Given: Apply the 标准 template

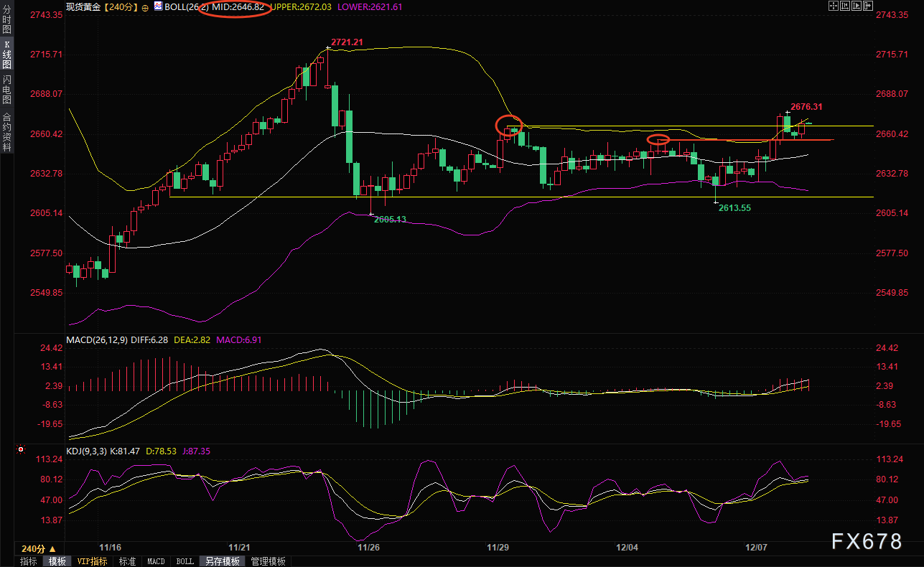Looking at the screenshot, I should 127,561.
